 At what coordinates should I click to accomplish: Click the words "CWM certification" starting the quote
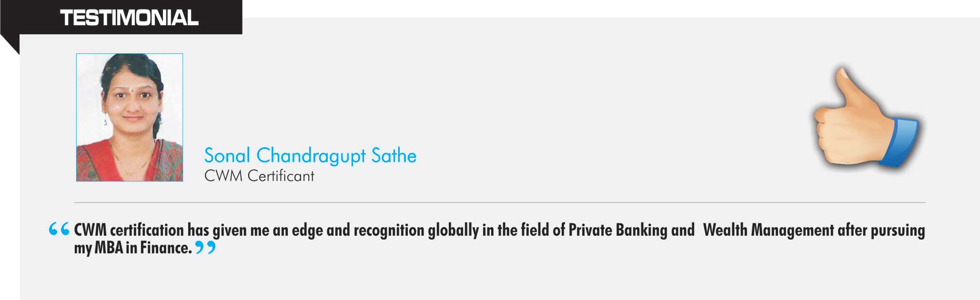pos(129,230)
